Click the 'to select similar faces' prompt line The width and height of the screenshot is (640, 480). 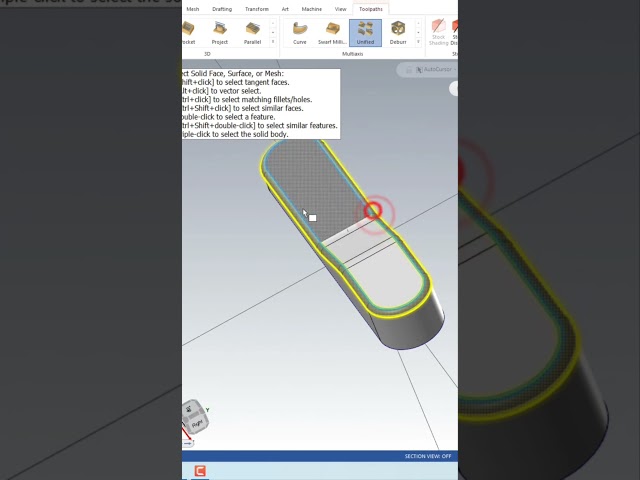(x=243, y=108)
